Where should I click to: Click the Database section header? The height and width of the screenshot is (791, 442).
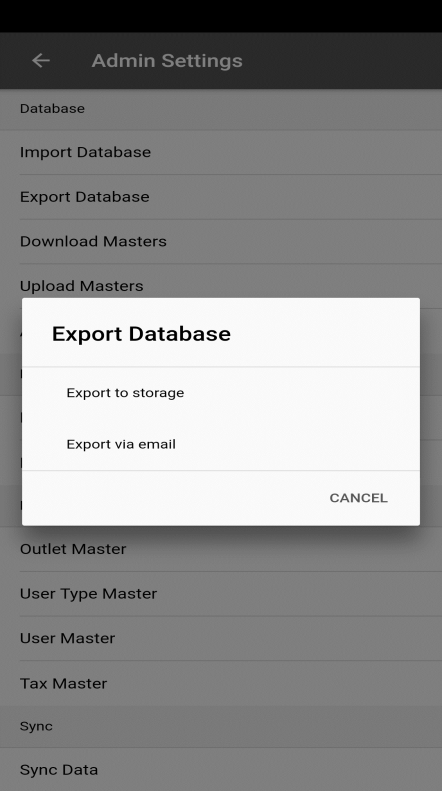[x=52, y=108]
